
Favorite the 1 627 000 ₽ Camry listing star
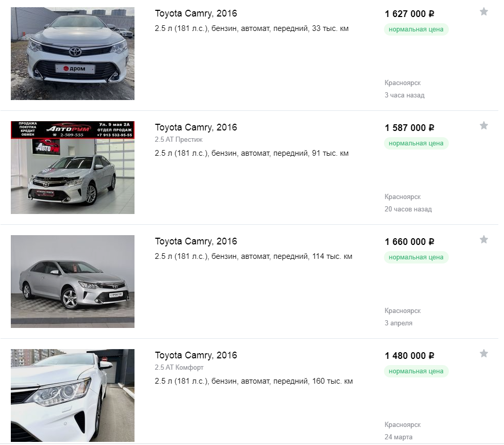483,12
